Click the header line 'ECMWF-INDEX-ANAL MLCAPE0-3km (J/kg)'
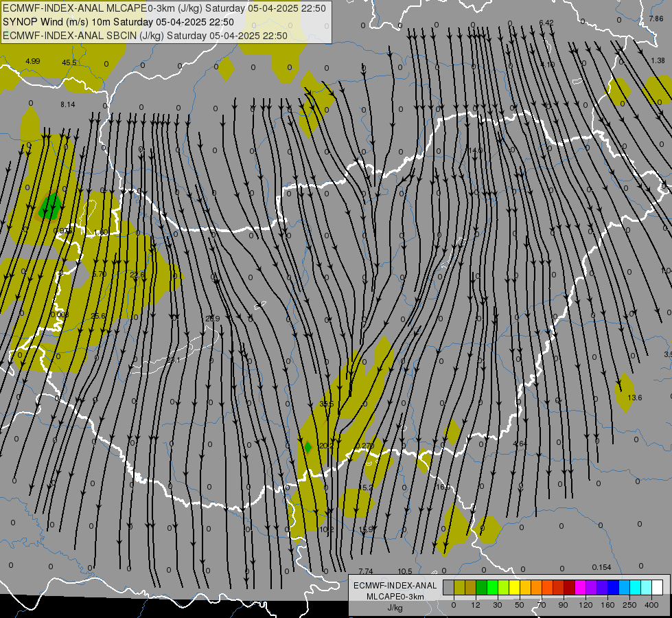672x618 pixels. click(x=102, y=8)
